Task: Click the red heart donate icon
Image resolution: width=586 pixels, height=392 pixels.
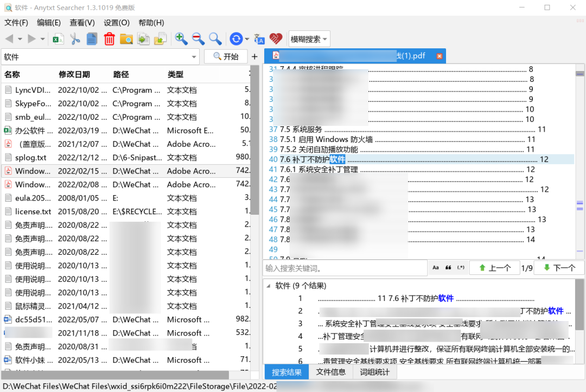Action: 276,38
